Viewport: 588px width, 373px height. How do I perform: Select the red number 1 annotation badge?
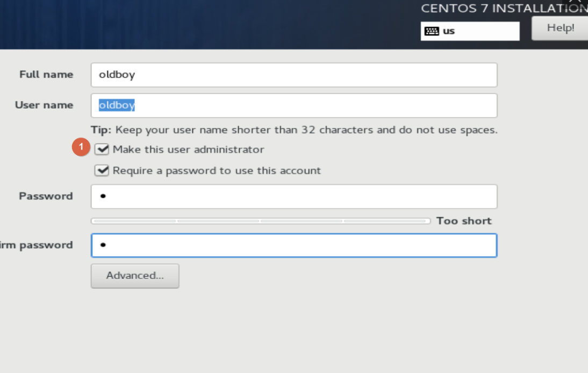(81, 147)
